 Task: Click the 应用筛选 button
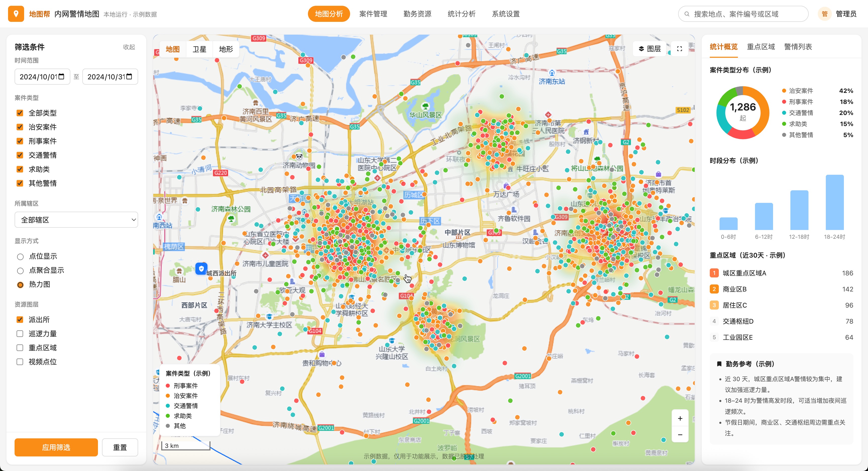coord(56,447)
